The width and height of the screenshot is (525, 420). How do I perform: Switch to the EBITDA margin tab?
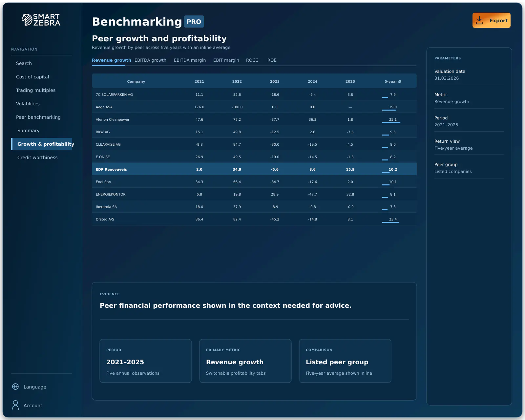[x=190, y=60]
